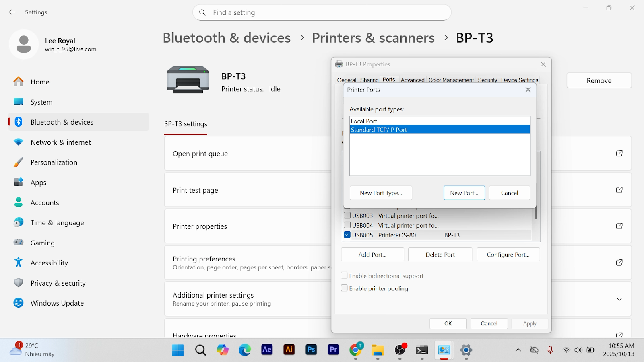Viewport: 644px width, 362px height.
Task: Expand Additional printer settings chevron
Action: [x=619, y=299]
